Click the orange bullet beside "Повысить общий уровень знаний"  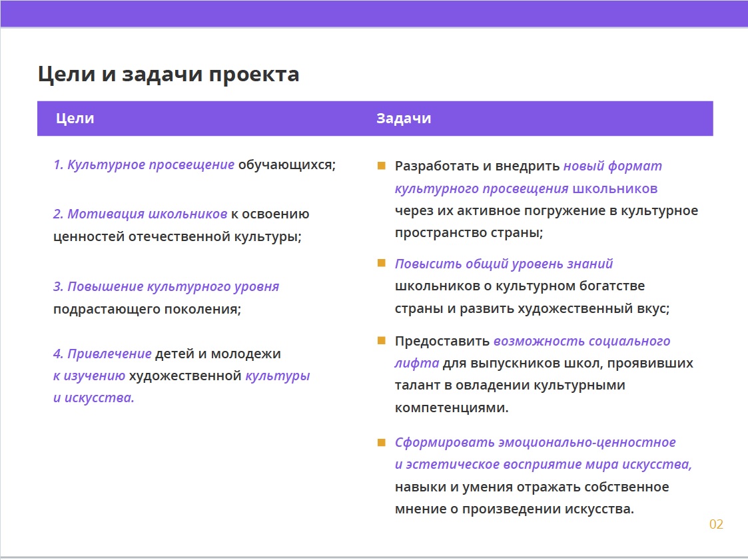(382, 263)
